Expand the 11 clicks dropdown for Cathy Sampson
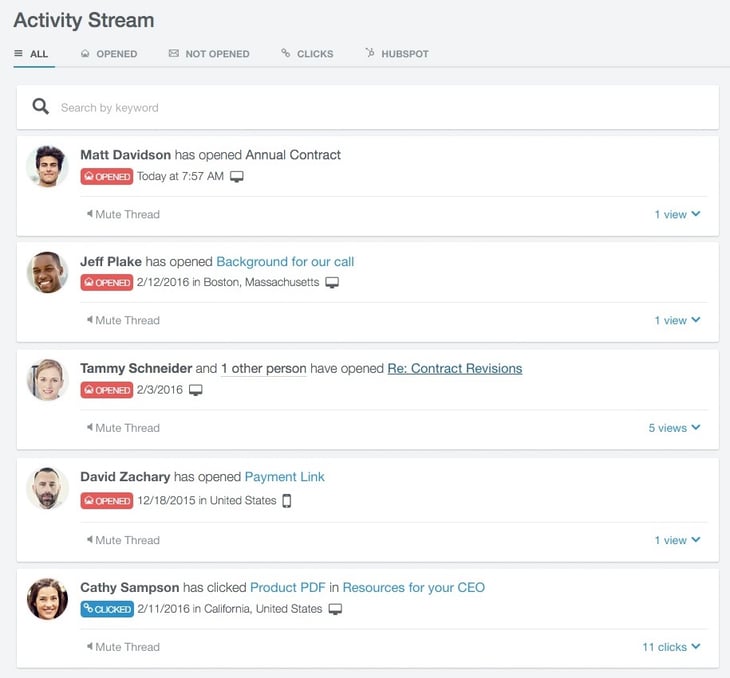 [671, 647]
